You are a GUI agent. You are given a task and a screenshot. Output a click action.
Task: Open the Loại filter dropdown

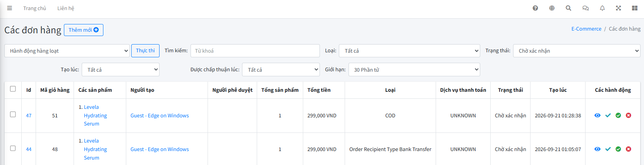click(x=410, y=51)
